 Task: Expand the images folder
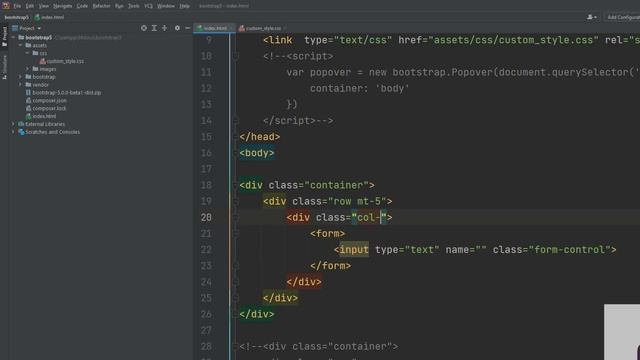point(28,69)
